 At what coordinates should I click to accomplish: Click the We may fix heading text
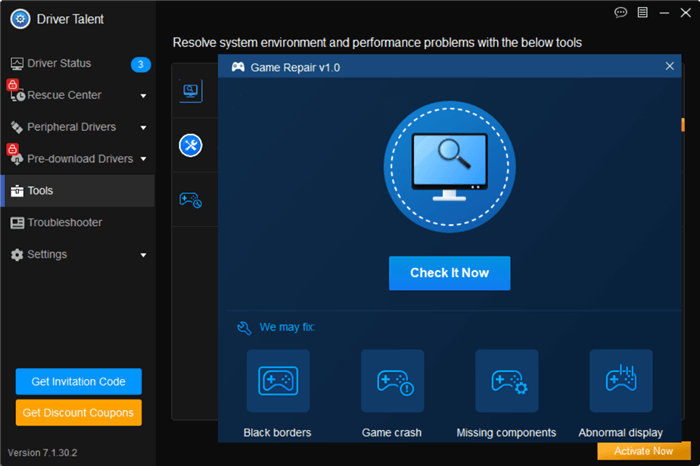click(x=288, y=327)
